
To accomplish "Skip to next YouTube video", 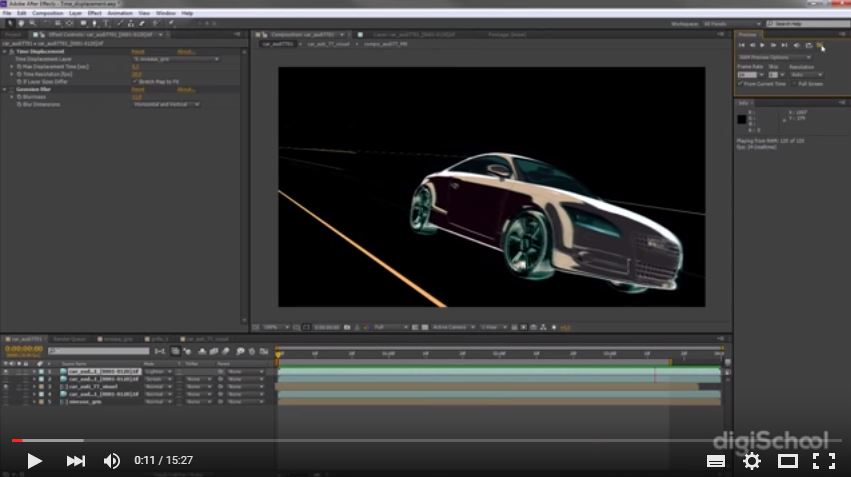I will (75, 461).
